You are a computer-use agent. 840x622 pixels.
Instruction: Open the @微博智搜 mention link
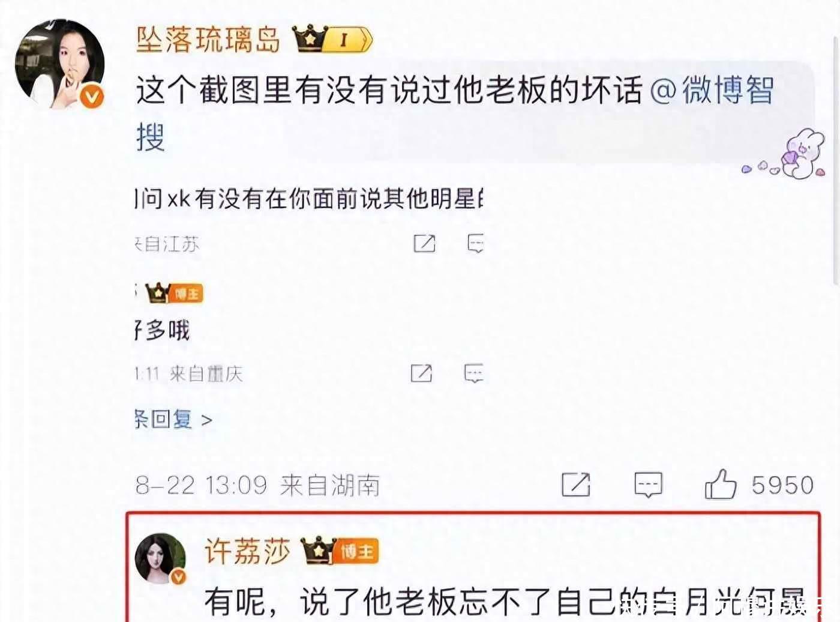[x=455, y=114]
